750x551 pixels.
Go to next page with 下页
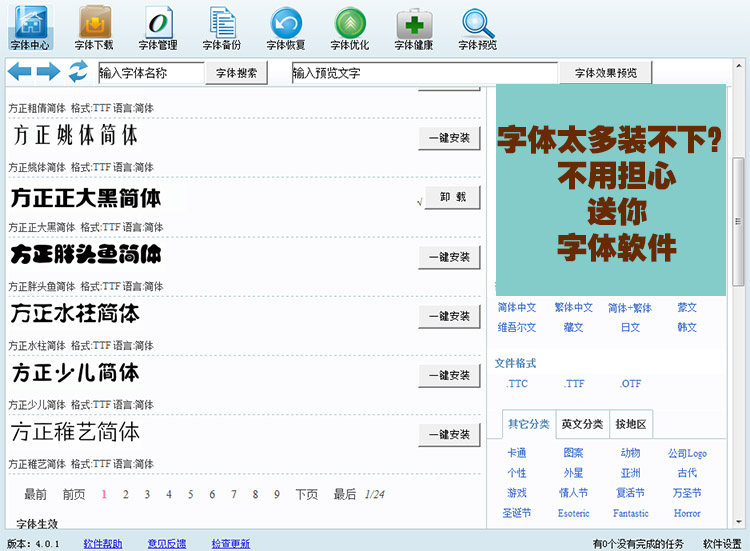pos(307,494)
